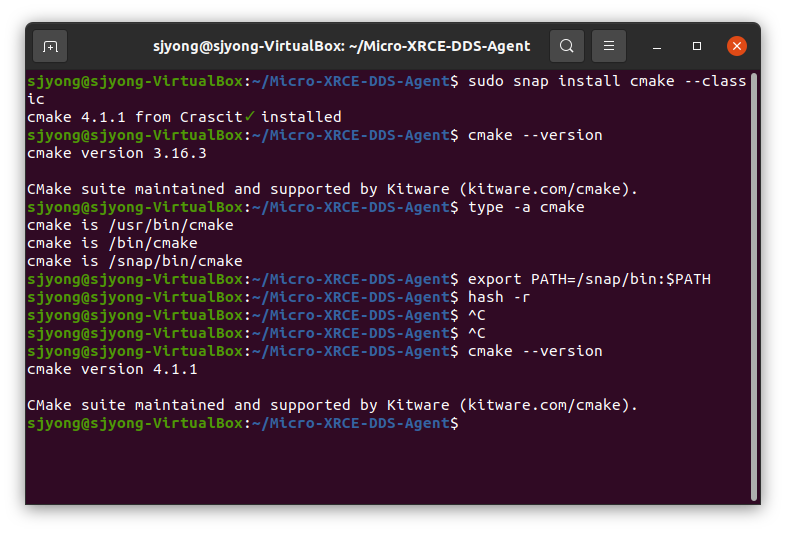
Task: Open the terminal search
Action: [x=566, y=46]
